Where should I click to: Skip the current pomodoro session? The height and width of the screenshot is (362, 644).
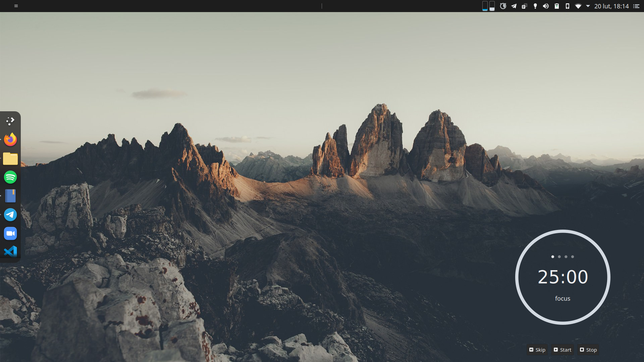coord(537,350)
